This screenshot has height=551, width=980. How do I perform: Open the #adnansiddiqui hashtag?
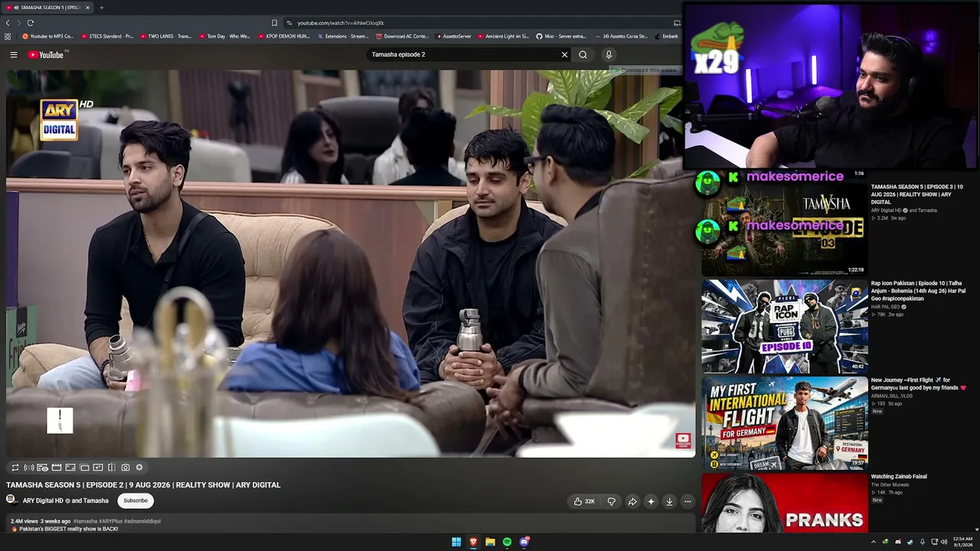[142, 521]
